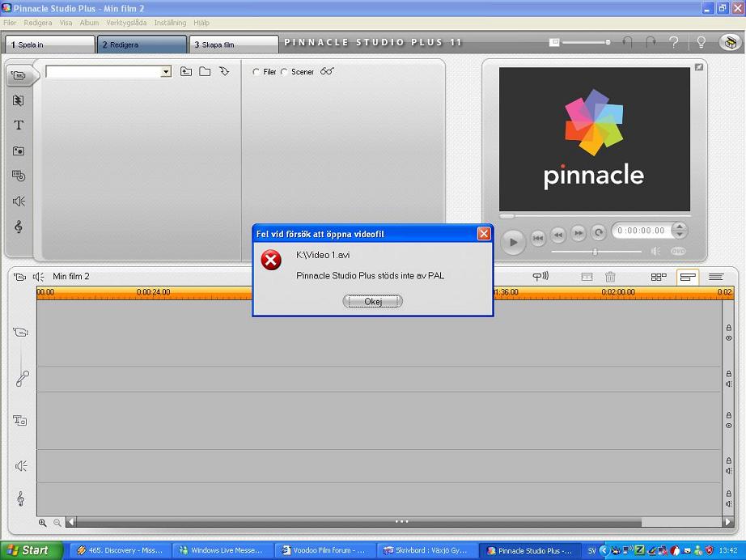
Task: Zoom in on the timeline magnifier
Action: click(43, 523)
